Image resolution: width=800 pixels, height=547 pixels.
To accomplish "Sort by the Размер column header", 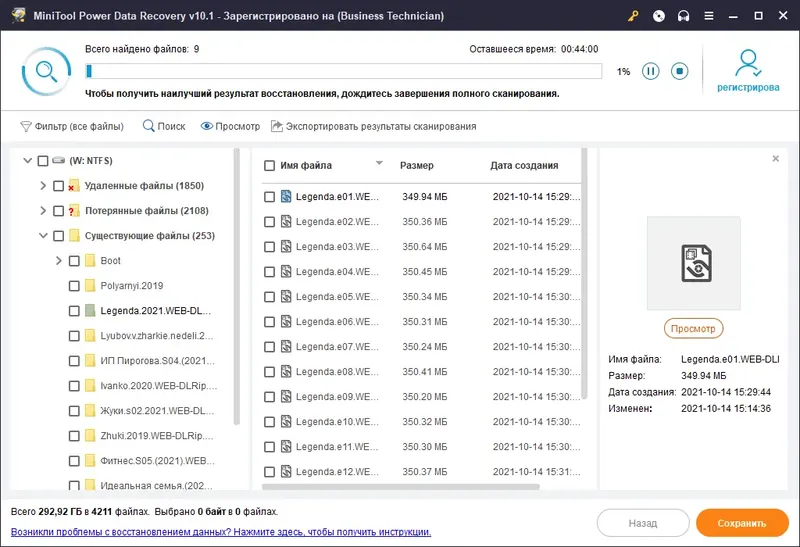I will pos(417,165).
